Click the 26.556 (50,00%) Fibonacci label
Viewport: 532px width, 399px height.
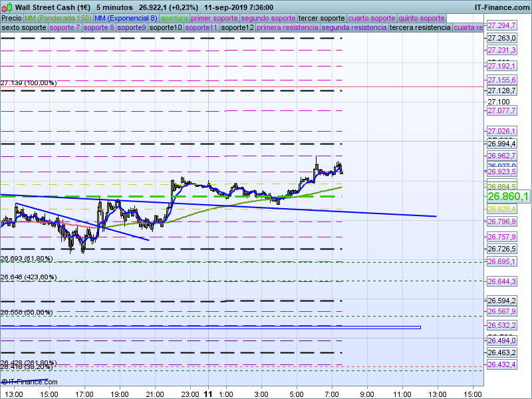(x=27, y=312)
